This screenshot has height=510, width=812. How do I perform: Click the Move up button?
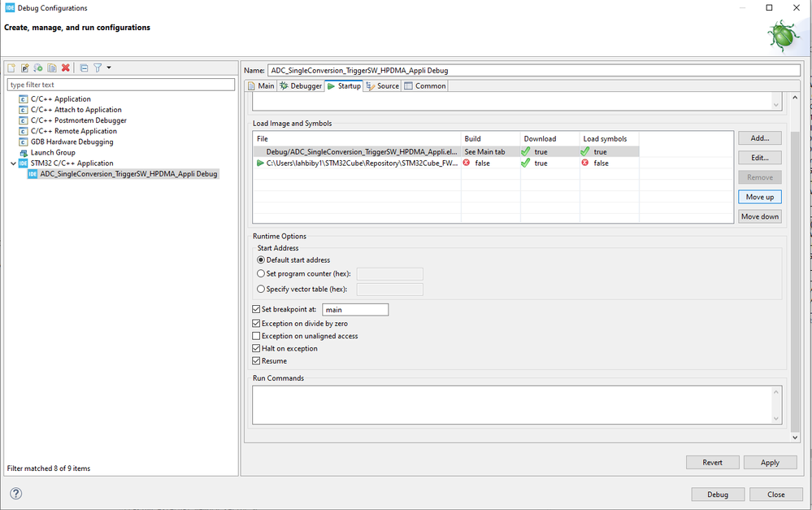(x=760, y=197)
